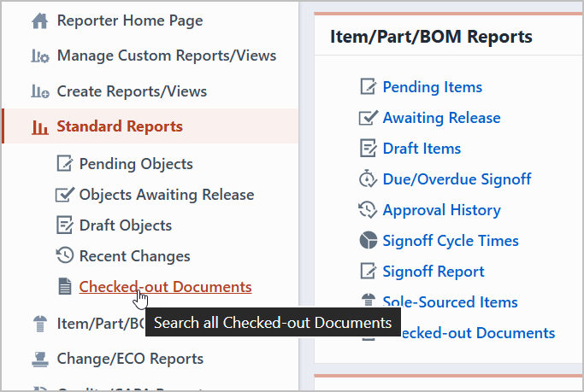Click the draft icon beside Draft Items

(368, 149)
